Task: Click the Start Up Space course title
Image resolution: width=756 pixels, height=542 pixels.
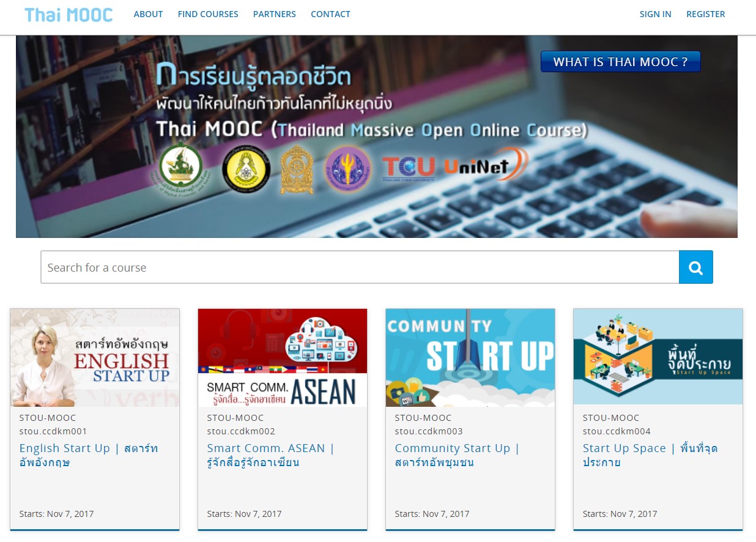Action: tap(650, 455)
